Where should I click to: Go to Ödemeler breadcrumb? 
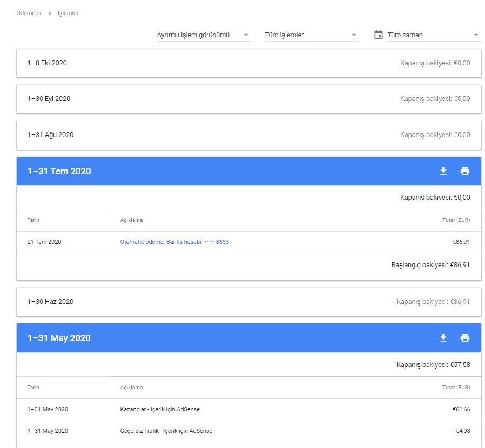(x=29, y=13)
